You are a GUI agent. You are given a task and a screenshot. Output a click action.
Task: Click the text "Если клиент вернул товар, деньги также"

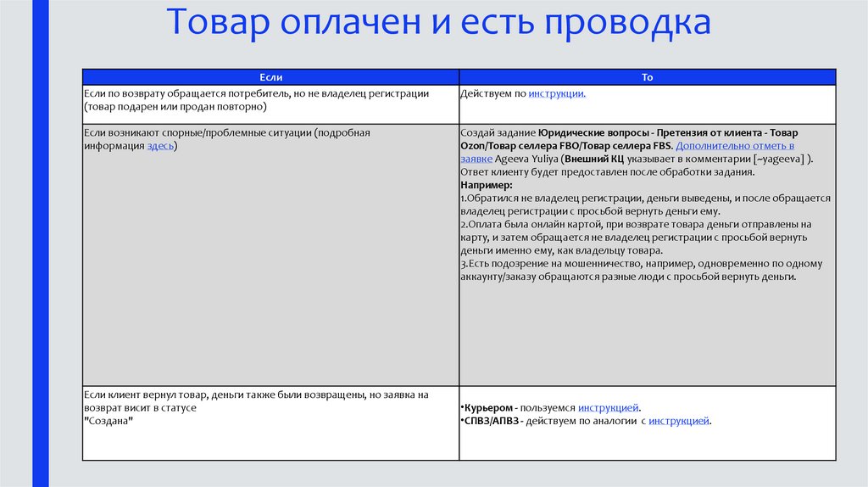(225, 395)
